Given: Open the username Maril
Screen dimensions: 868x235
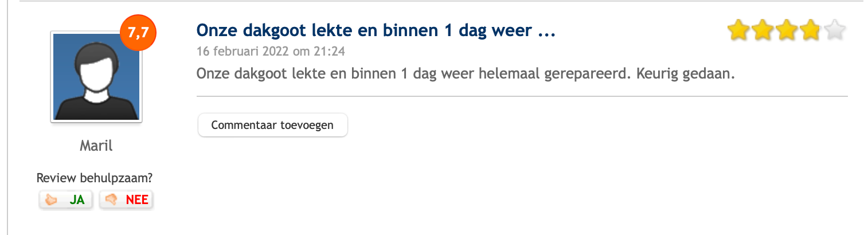Looking at the screenshot, I should point(96,146).
